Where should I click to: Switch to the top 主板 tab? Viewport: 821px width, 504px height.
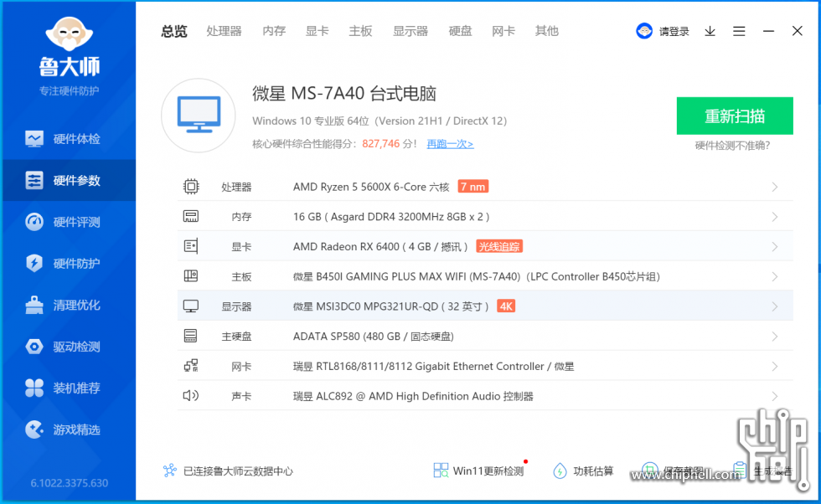point(361,32)
